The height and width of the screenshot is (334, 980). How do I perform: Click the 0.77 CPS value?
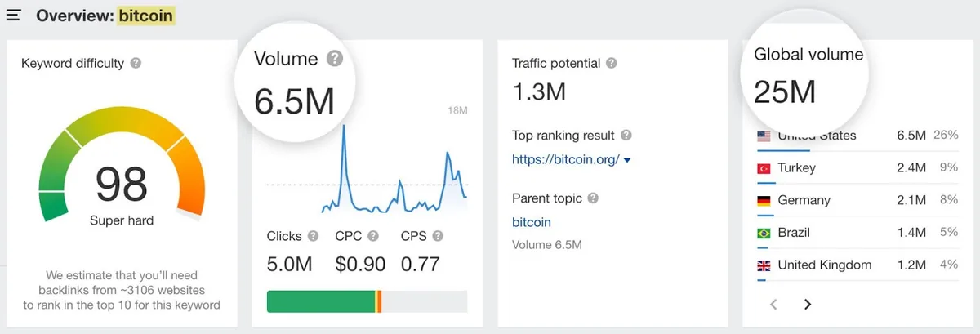421,264
